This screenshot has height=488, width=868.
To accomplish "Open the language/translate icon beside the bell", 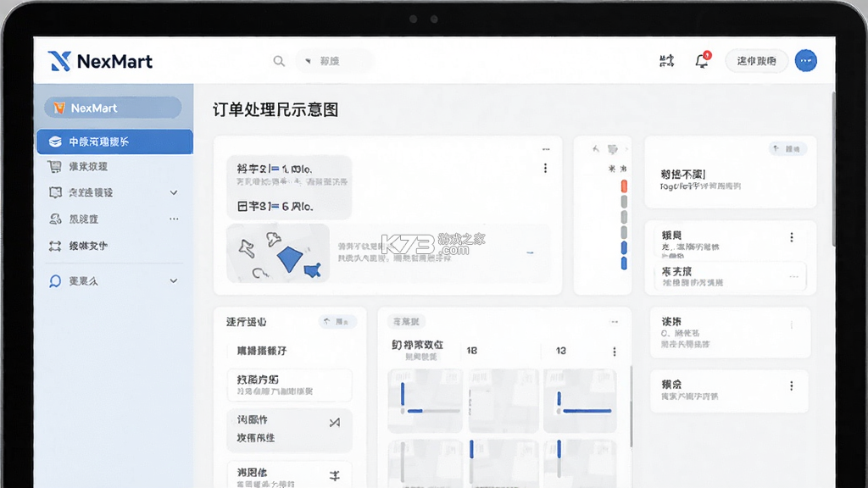I will (x=667, y=61).
